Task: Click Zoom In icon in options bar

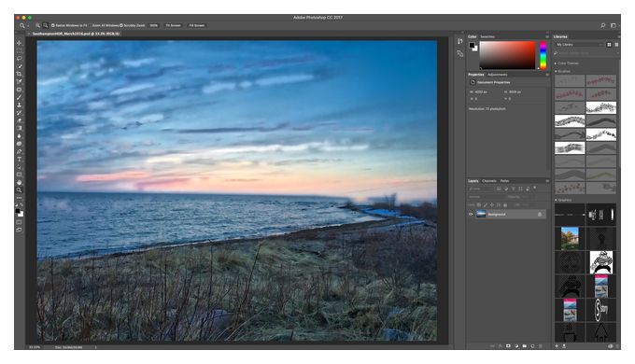Action: coord(37,25)
